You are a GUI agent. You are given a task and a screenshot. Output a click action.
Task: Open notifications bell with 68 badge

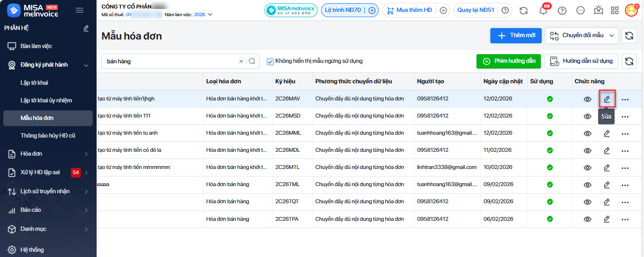tap(543, 10)
